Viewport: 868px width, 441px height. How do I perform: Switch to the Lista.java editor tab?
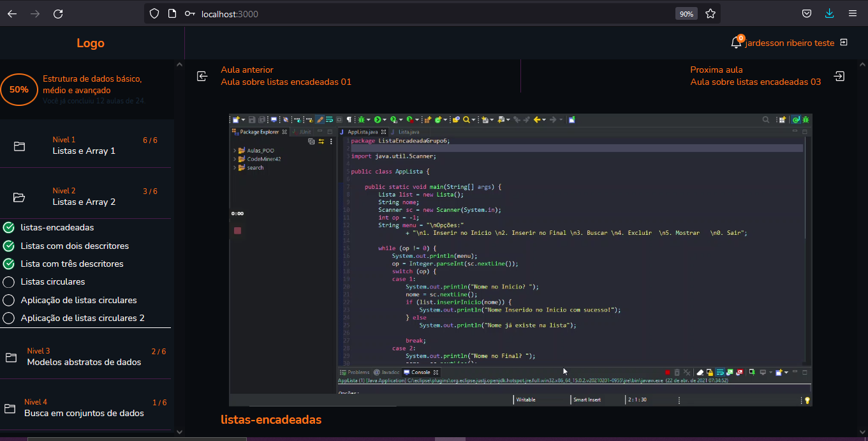point(409,131)
